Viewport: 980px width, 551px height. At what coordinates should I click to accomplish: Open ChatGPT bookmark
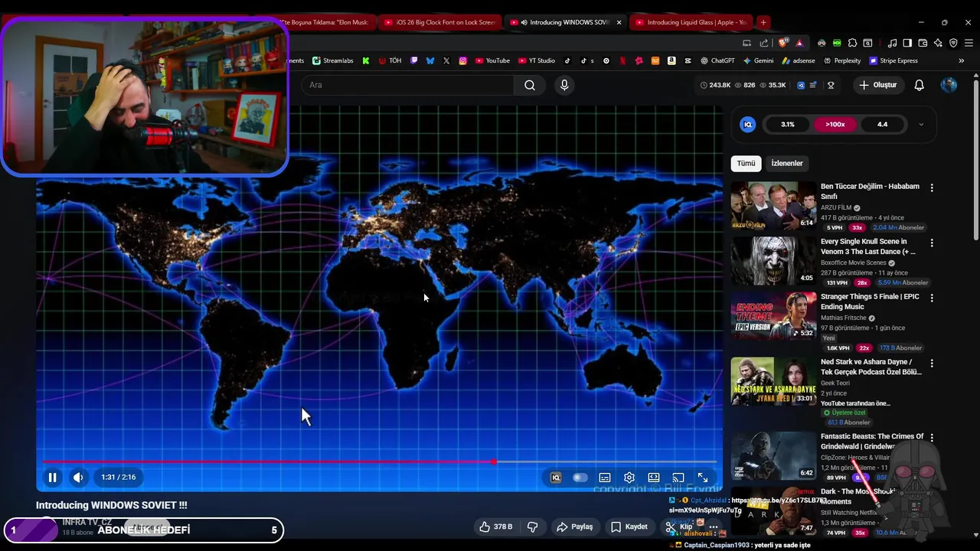[x=717, y=60]
